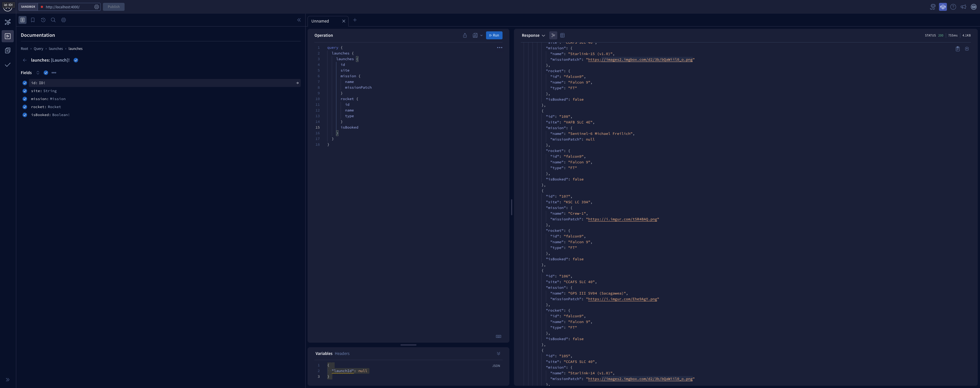Open the bookmark collections icon
Viewport: 980px width, 388px height.
33,20
